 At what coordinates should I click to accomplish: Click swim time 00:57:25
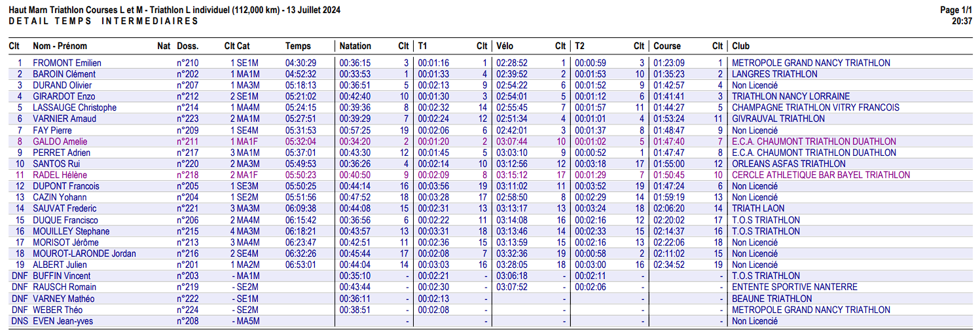point(355,130)
